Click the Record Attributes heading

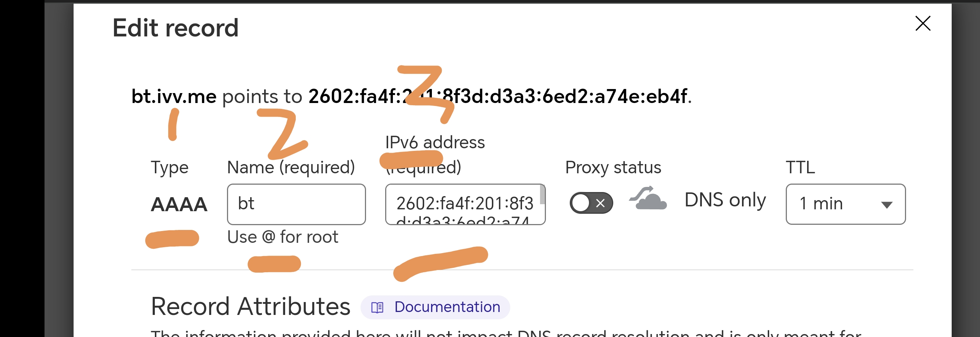(250, 306)
